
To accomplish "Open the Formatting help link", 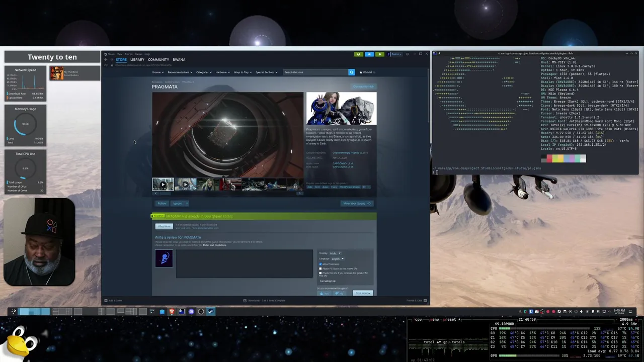I will tap(328, 281).
